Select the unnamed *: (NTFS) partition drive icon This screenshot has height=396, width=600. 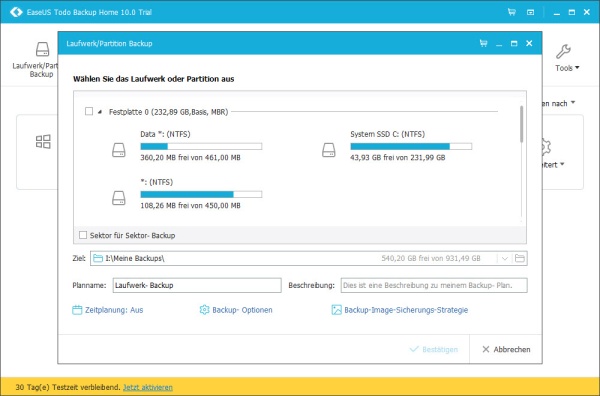119,198
